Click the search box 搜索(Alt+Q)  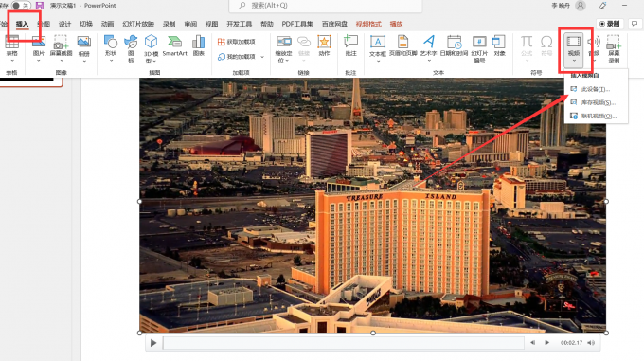(325, 6)
